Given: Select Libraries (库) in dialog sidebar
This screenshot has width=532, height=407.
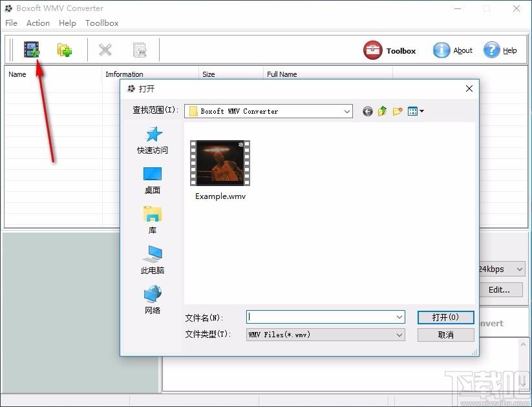Looking at the screenshot, I should [x=153, y=220].
